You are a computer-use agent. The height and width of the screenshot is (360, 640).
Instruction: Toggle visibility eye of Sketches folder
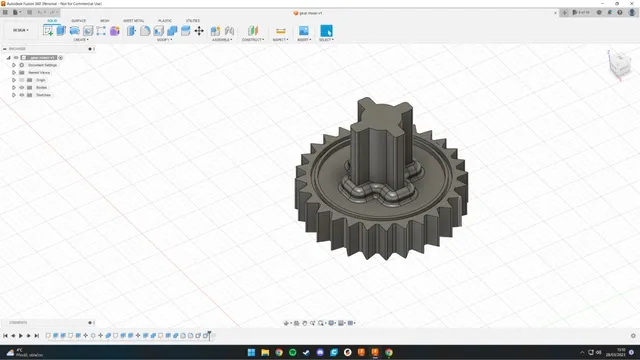point(22,95)
